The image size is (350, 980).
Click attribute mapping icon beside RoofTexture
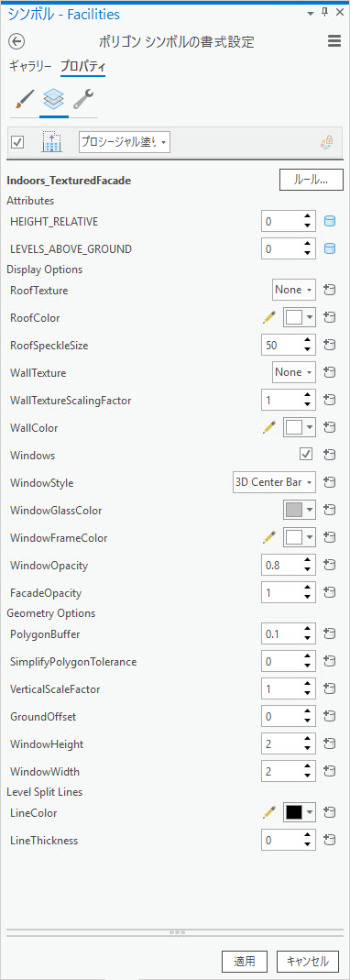tap(330, 290)
